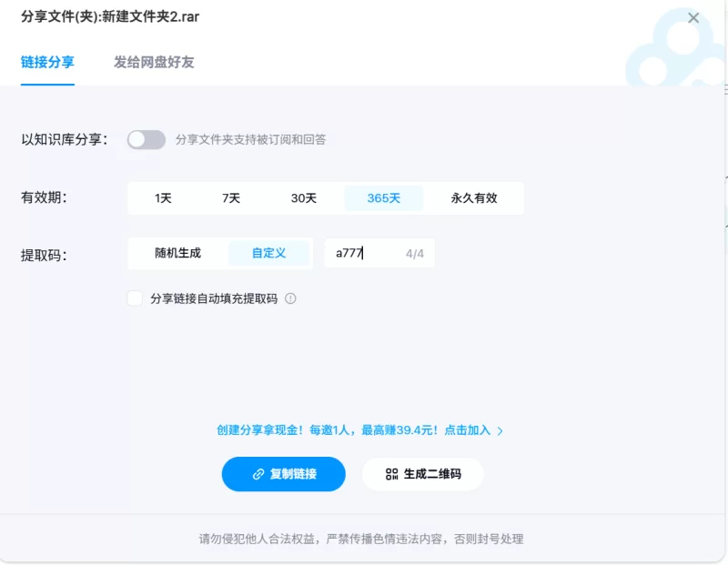This screenshot has height=565, width=728.
Task: Set validity to 永久有效
Action: pyautogui.click(x=473, y=198)
